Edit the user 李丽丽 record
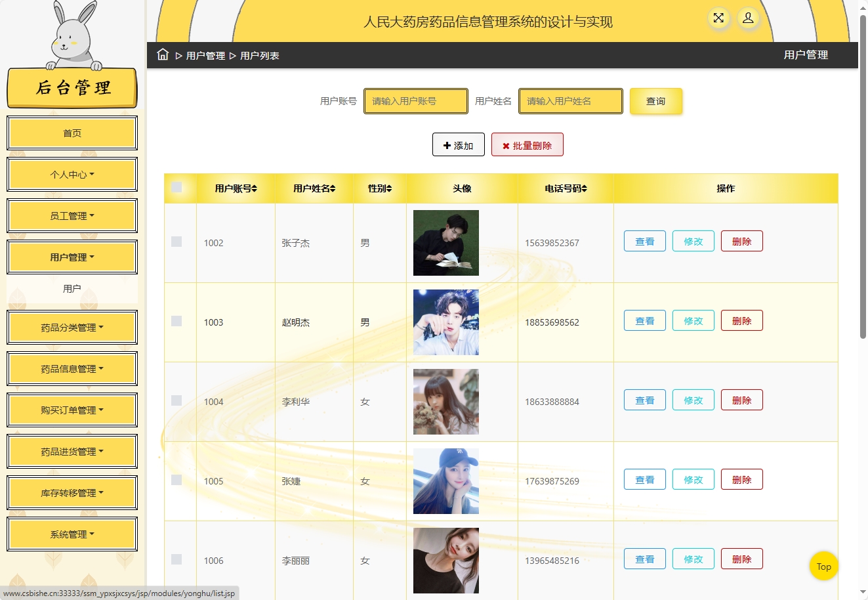868x600 pixels. coord(693,559)
